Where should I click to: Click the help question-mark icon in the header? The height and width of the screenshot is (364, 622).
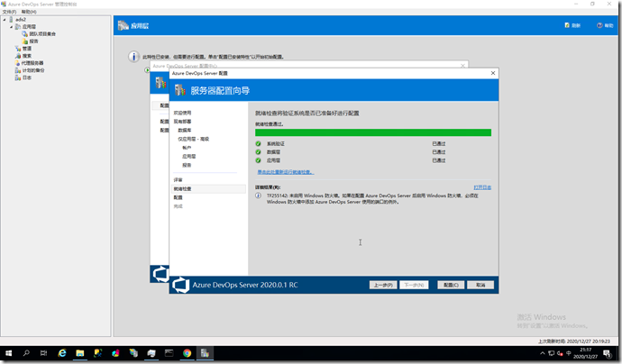pyautogui.click(x=599, y=25)
